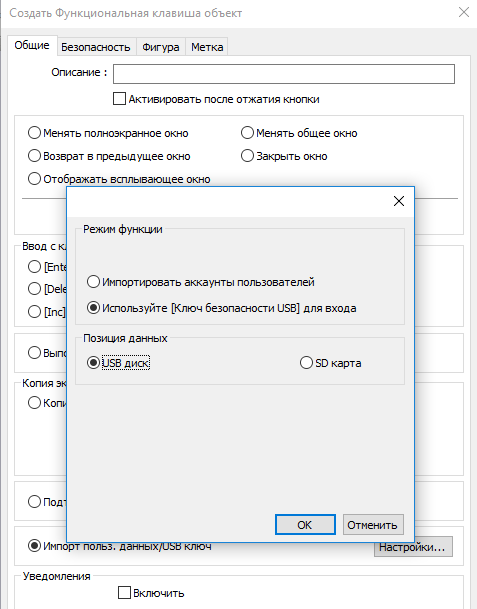Enable Активировать после отжатия кнопки checkbox
Screen dimensions: 477x609
pyautogui.click(x=119, y=99)
